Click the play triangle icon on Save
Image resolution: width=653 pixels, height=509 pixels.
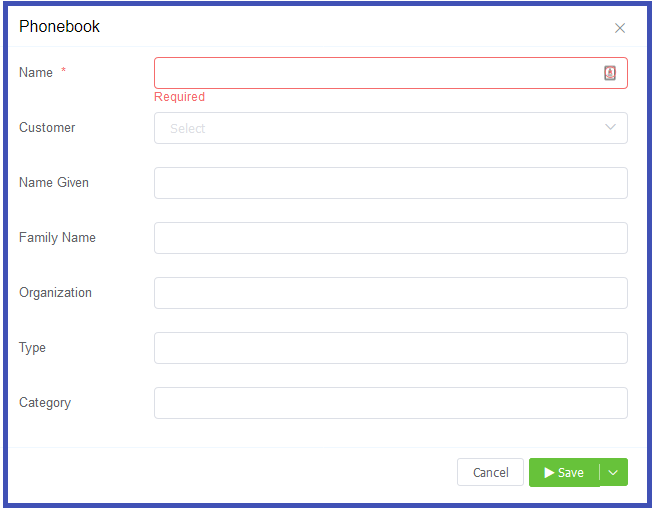549,472
